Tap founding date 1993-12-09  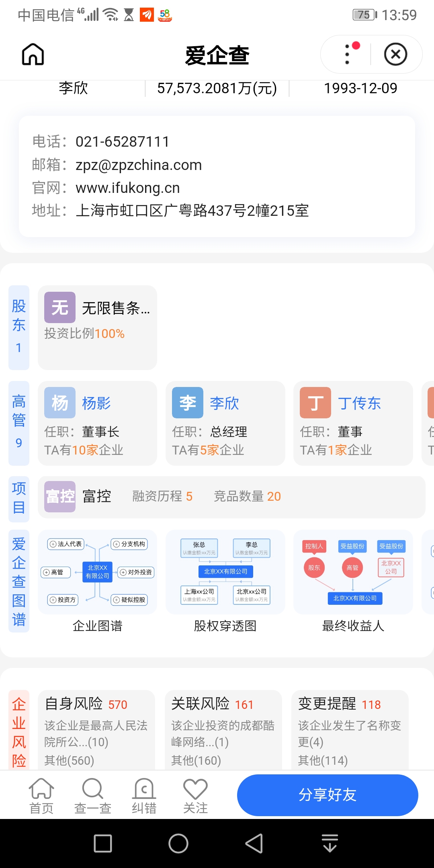coord(360,88)
